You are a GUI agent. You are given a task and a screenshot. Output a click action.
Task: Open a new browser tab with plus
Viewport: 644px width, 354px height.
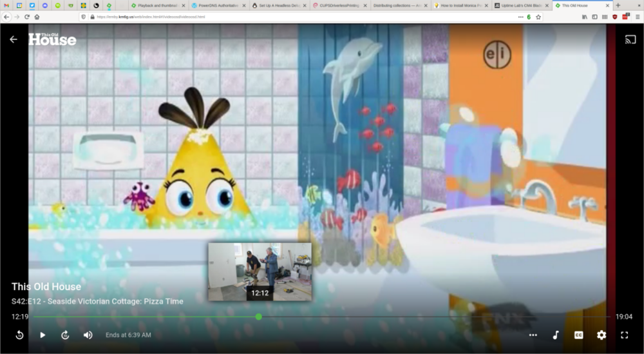(x=618, y=6)
